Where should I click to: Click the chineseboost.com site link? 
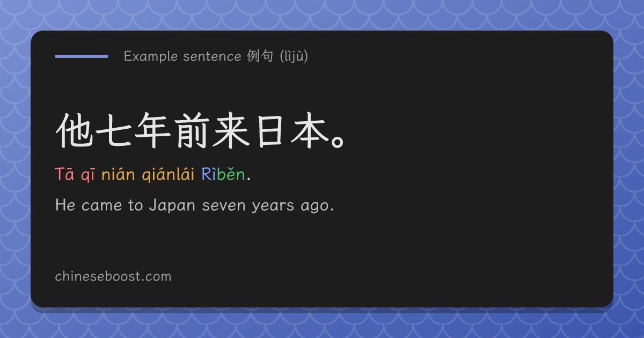113,276
